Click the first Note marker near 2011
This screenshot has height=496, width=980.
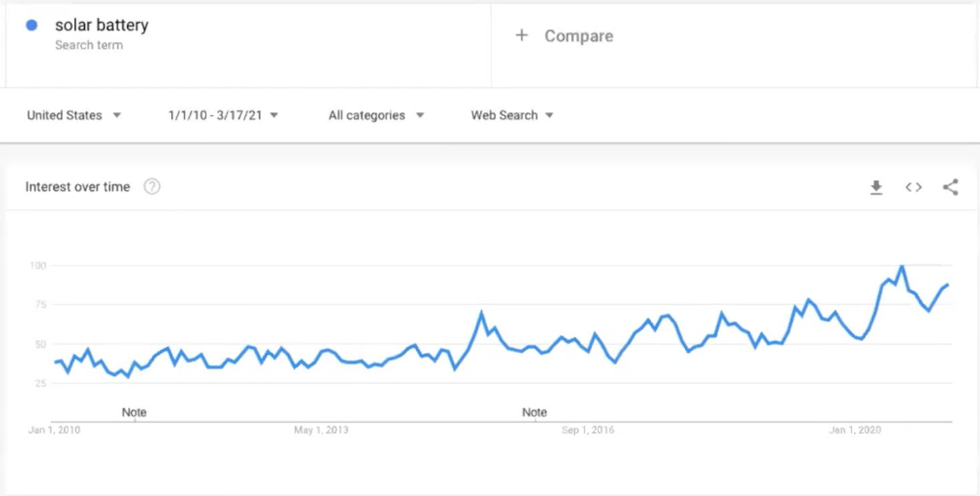point(134,413)
